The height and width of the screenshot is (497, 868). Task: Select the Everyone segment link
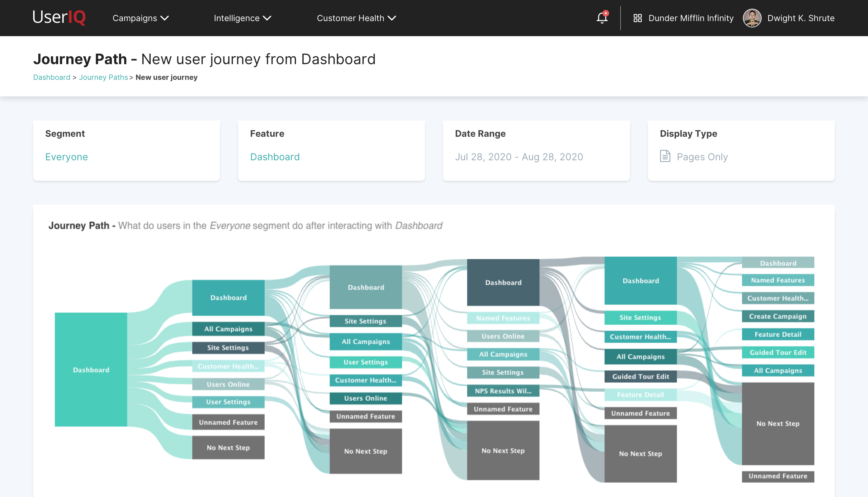pos(67,157)
